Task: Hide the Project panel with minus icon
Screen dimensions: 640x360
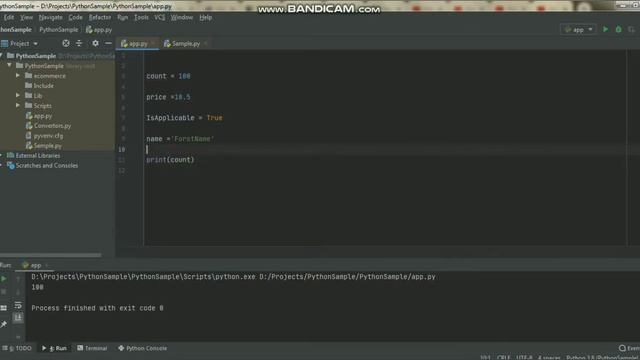Action: pyautogui.click(x=108, y=43)
